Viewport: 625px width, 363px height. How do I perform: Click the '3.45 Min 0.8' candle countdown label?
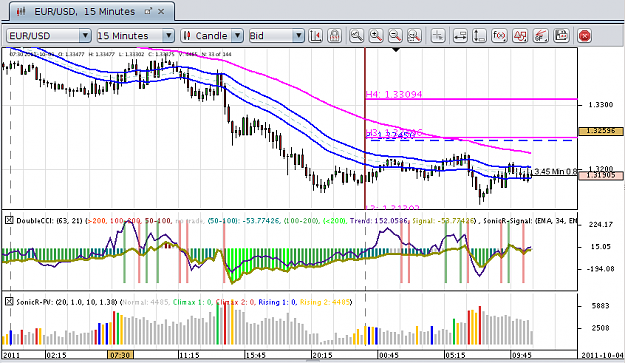coord(555,171)
